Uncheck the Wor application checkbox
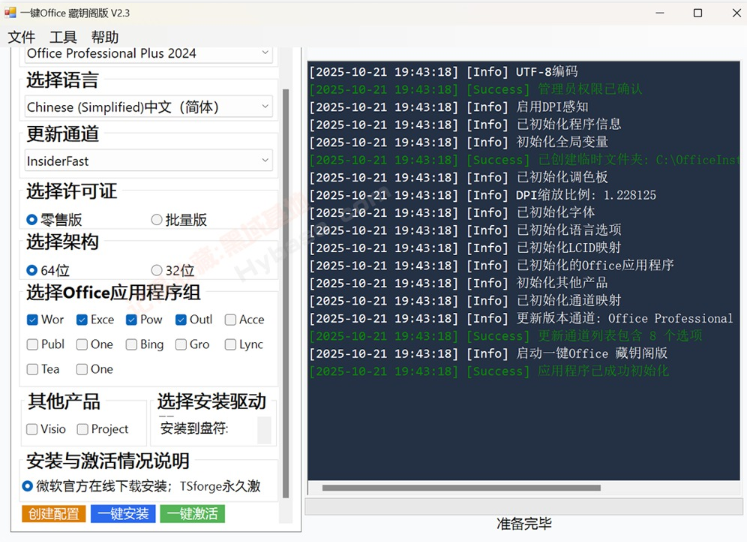Viewport: 747px width, 542px height. [32, 320]
